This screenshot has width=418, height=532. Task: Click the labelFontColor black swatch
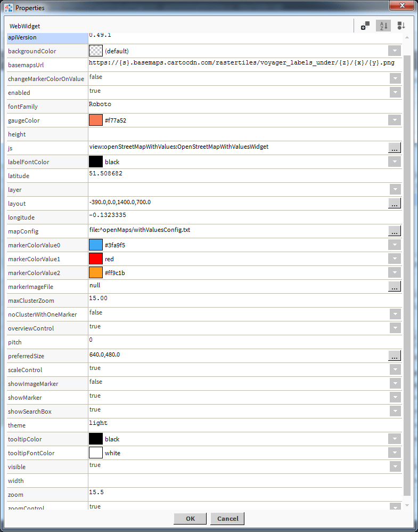click(96, 162)
